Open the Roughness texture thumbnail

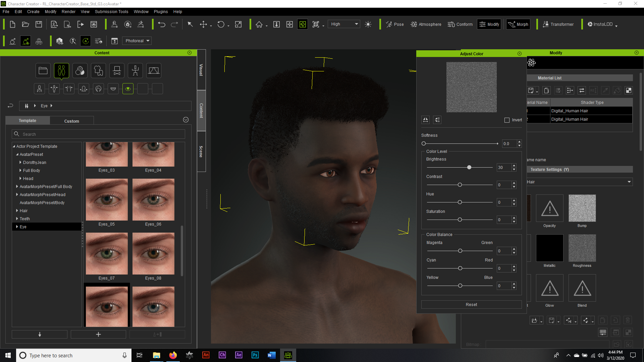click(582, 248)
